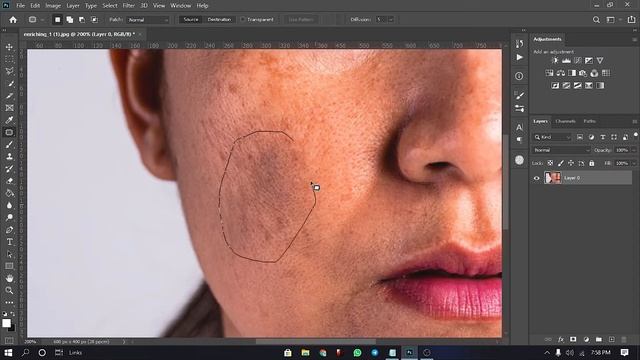Screen dimensions: 640x360
Task: Select the Clone Stamp tool
Action: (9, 156)
